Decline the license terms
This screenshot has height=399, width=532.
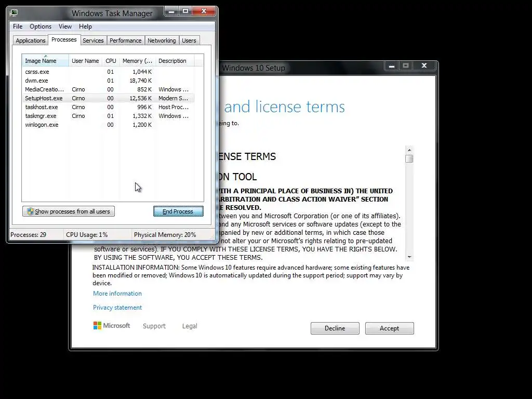(335, 328)
